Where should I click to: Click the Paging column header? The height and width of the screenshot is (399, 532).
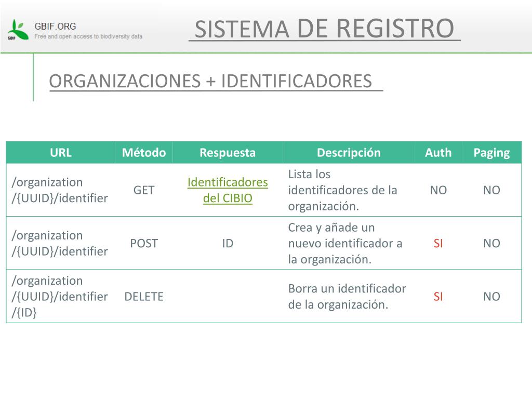(x=491, y=153)
